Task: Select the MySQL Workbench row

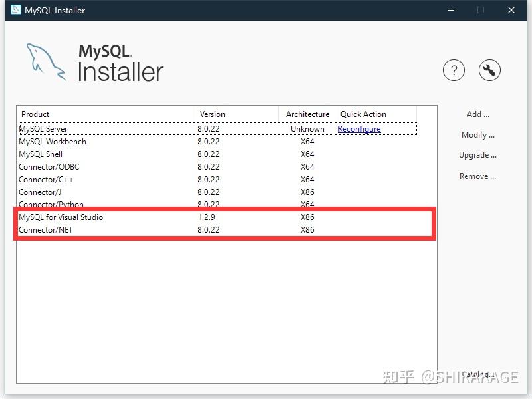Action: (x=100, y=142)
